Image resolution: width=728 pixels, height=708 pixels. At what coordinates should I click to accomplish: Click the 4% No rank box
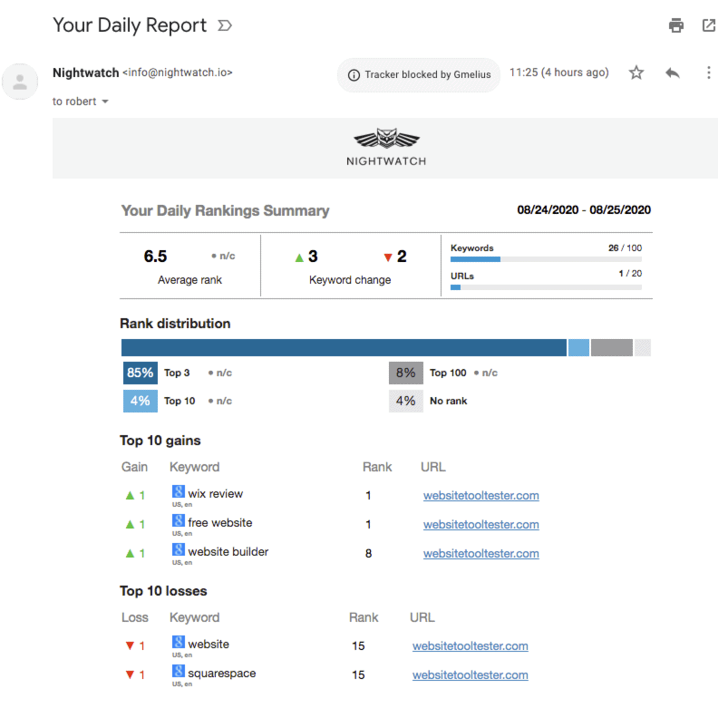pyautogui.click(x=406, y=401)
